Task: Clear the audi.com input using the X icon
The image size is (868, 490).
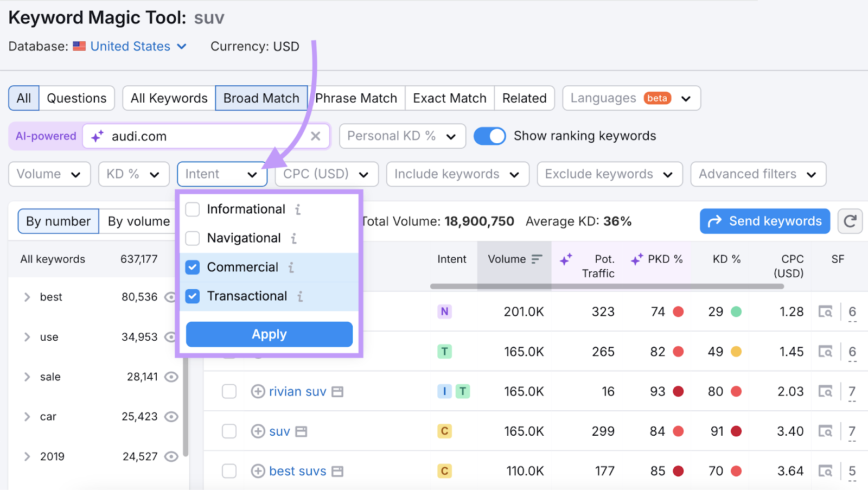Action: (x=315, y=136)
